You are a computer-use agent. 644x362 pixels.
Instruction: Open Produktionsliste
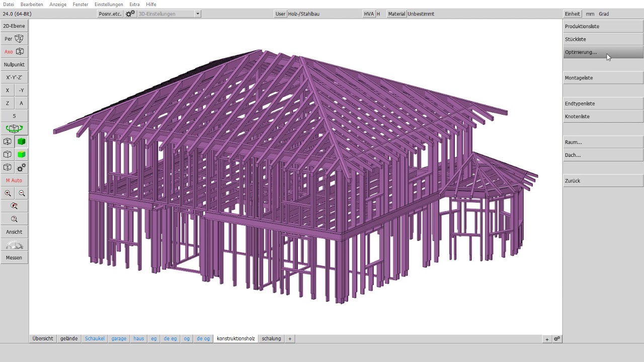(603, 26)
